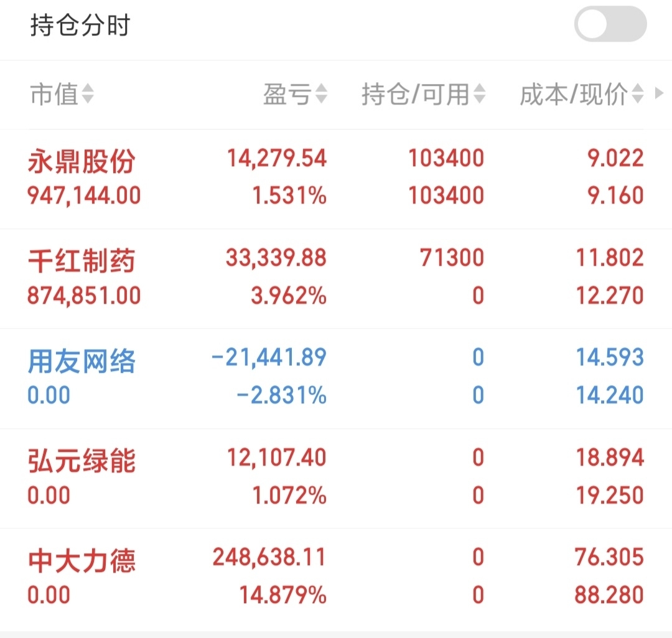Open 永鼎股份 stock row
Viewport: 672px width, 638px height.
pyautogui.click(x=336, y=179)
